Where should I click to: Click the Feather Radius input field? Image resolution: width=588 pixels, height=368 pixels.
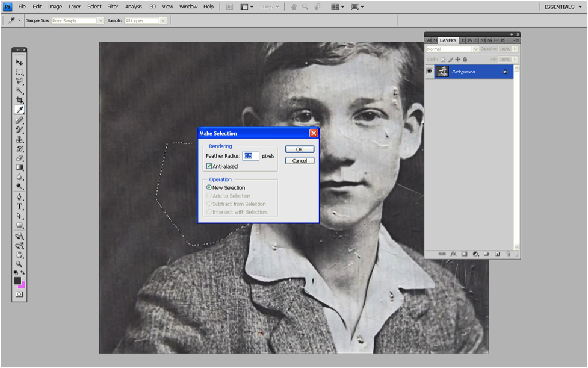[x=251, y=156]
